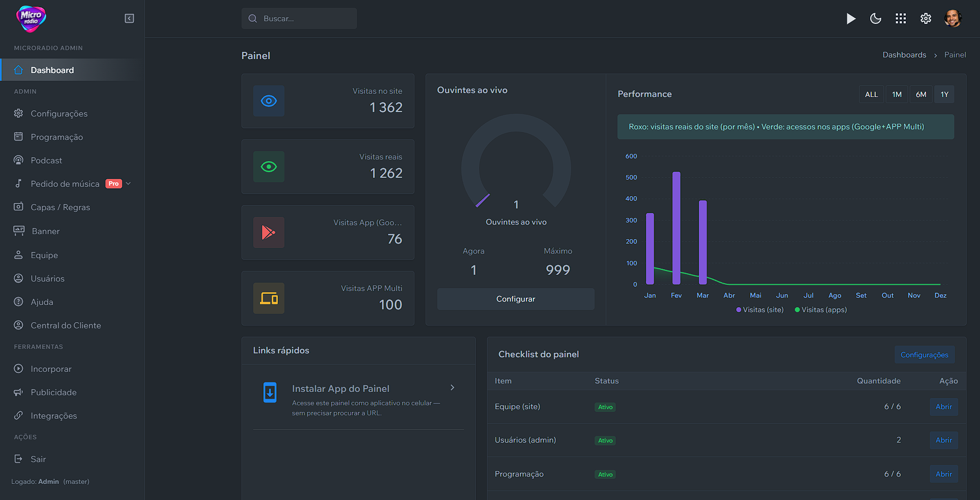Viewport: 980px width, 500px height.
Task: Open Podcast in the sidebar menu
Action: (46, 161)
